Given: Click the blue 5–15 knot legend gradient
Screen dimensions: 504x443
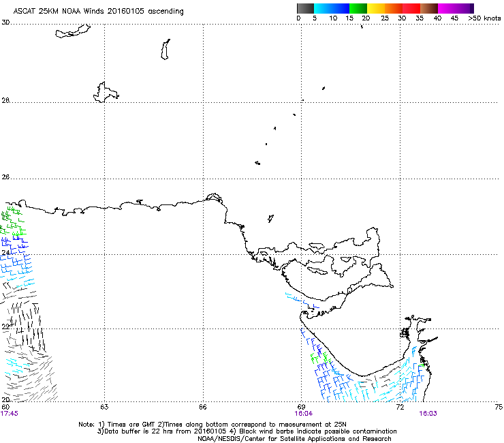Looking at the screenshot, I should click(x=332, y=8).
